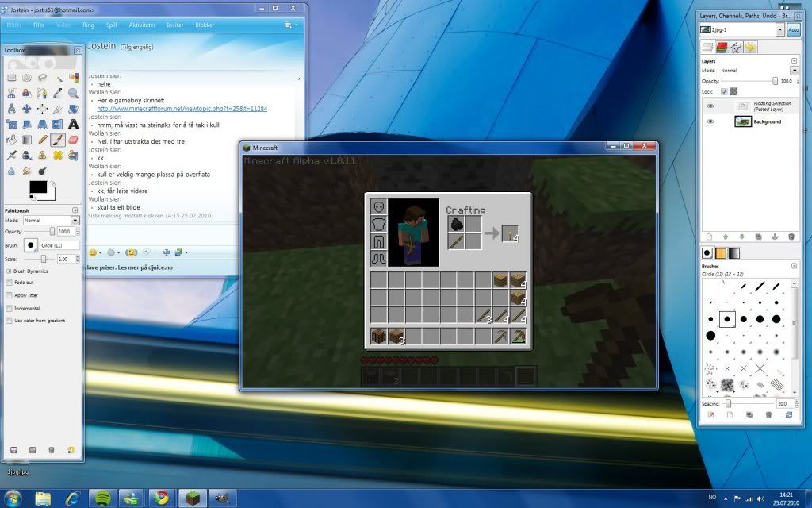
Task: Enable the Apply Jitter checkbox
Action: tap(9, 295)
